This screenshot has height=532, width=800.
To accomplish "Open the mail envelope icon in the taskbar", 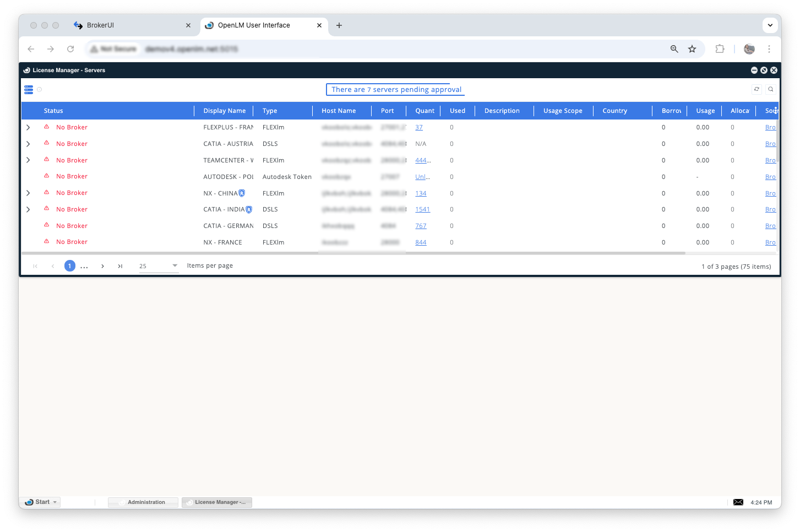I will 738,502.
